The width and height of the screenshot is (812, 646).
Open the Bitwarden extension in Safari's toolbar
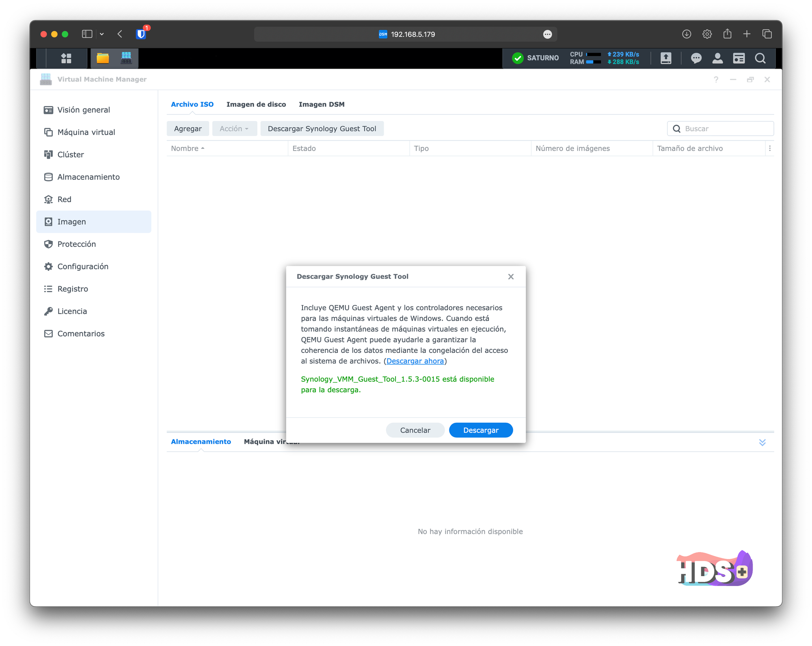point(141,34)
